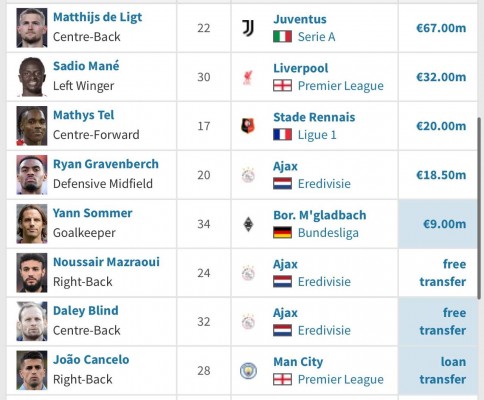Click the Stade Rennais club crest
This screenshot has width=484, height=400.
(x=248, y=126)
